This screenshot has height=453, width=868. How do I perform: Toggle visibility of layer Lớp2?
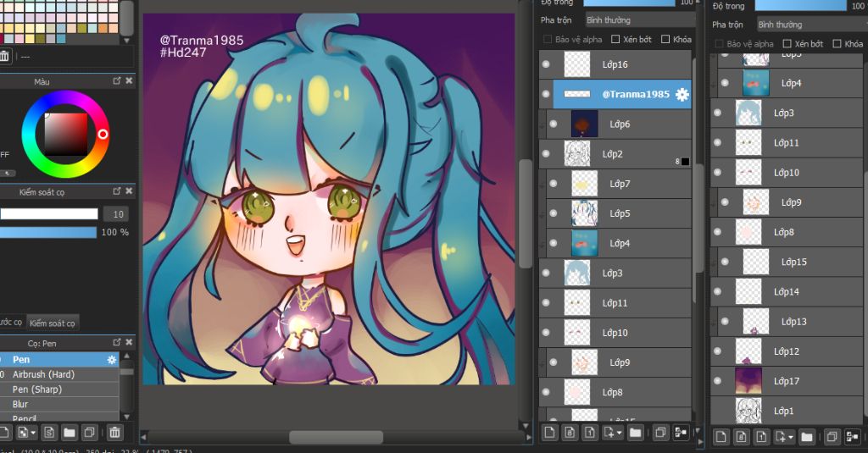tap(546, 154)
